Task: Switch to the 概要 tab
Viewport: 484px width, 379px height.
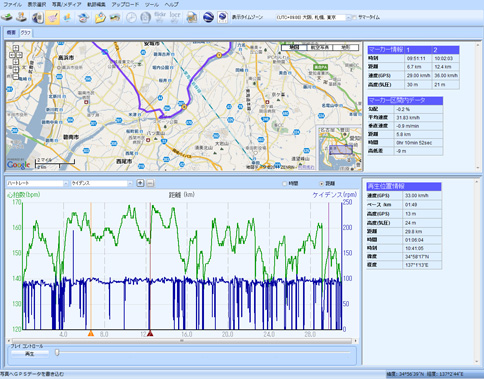Action: 11,33
